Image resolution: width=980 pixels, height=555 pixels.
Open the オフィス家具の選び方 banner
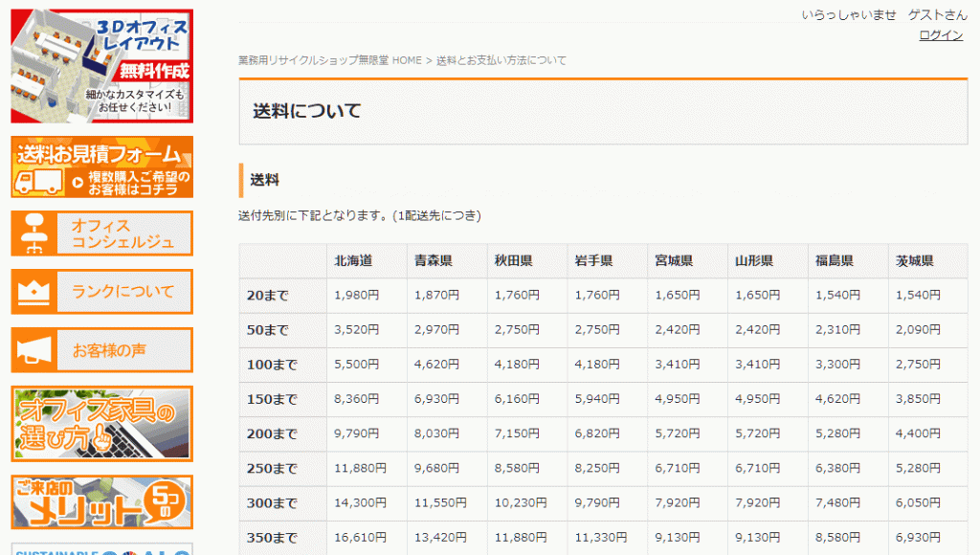tap(101, 424)
